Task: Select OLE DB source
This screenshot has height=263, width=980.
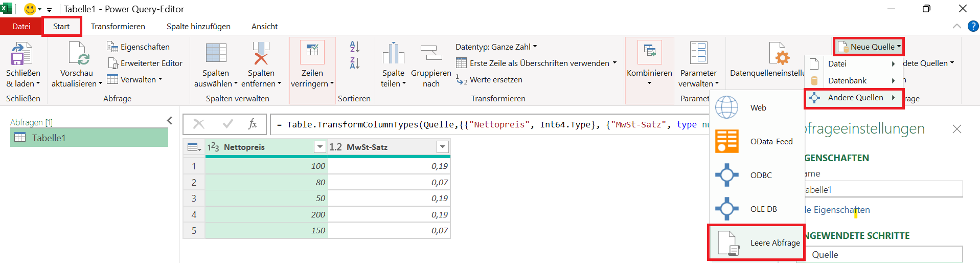Action: pos(757,209)
